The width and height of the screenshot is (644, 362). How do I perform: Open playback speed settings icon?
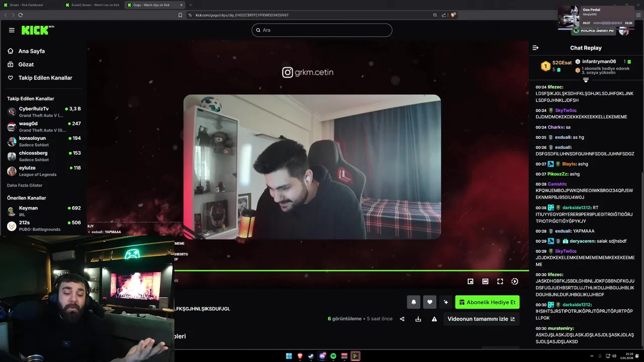[x=515, y=282]
